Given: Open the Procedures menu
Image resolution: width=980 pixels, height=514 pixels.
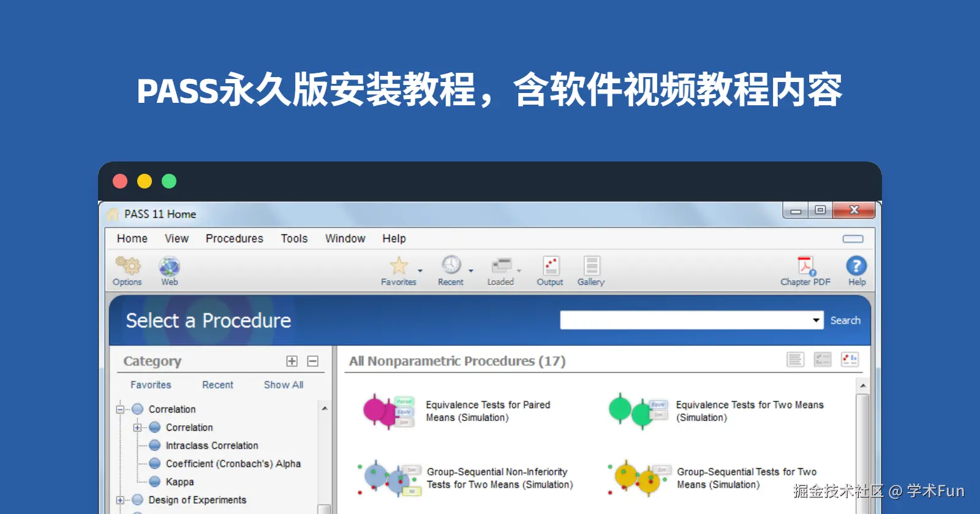Looking at the screenshot, I should tap(235, 239).
